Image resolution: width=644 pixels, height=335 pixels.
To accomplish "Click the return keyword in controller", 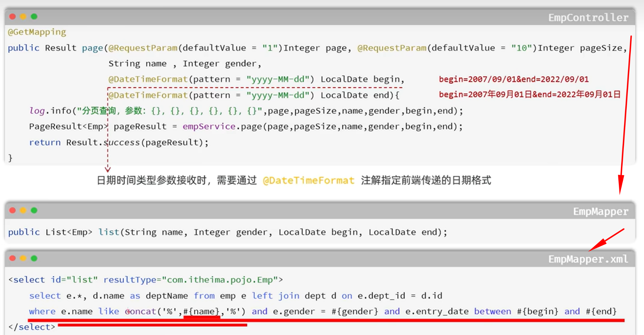I will click(45, 142).
